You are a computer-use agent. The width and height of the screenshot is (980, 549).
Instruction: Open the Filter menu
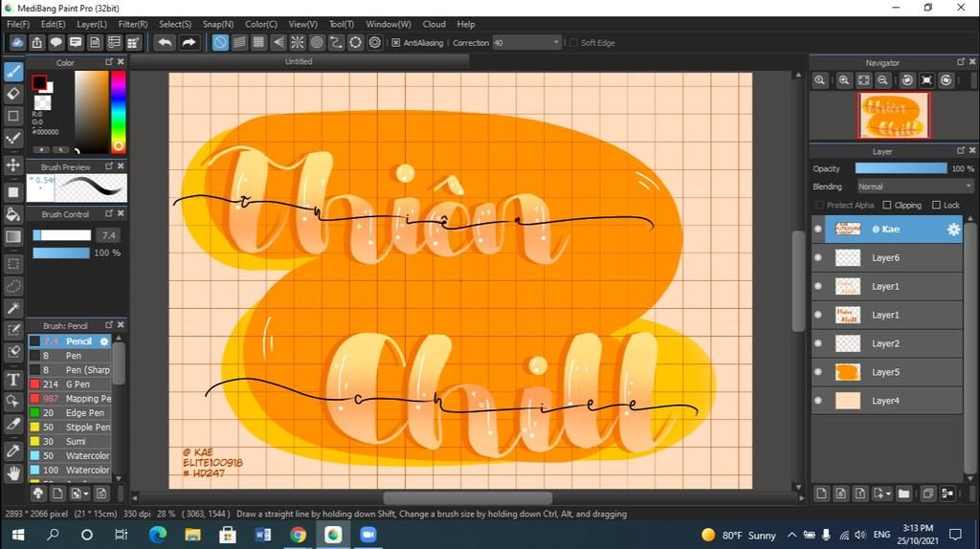click(132, 24)
